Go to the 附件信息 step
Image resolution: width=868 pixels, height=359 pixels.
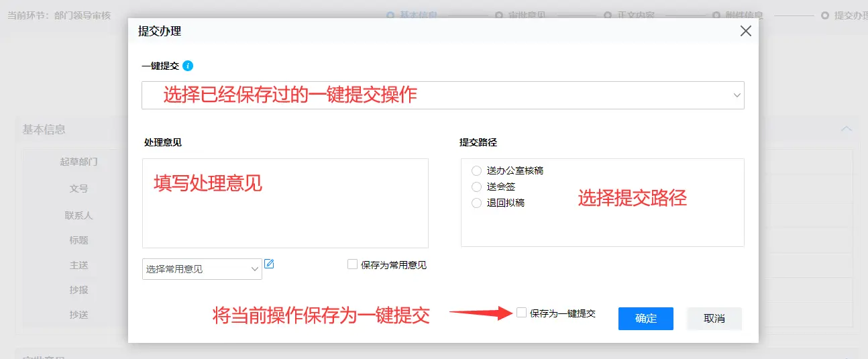(x=737, y=15)
